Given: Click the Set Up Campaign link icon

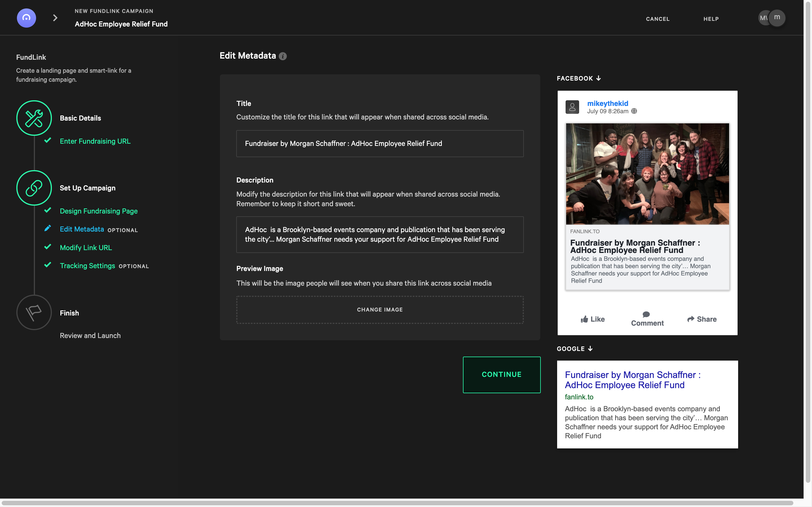Looking at the screenshot, I should [x=34, y=188].
